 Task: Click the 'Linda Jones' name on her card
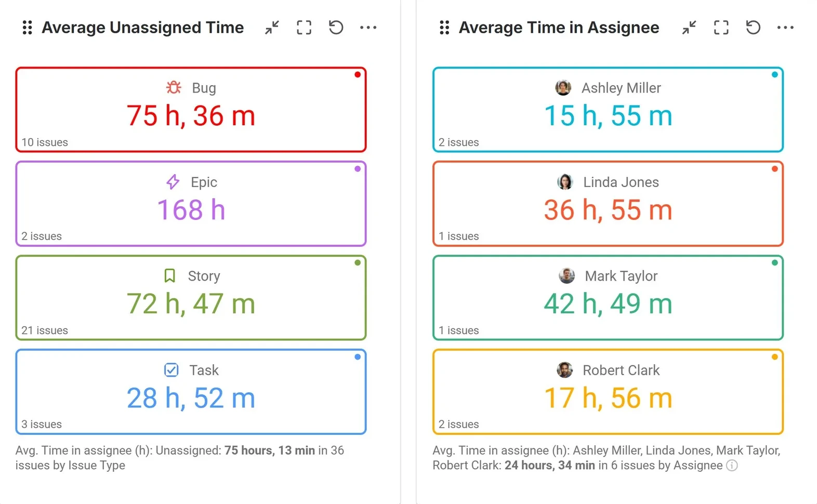coord(621,182)
